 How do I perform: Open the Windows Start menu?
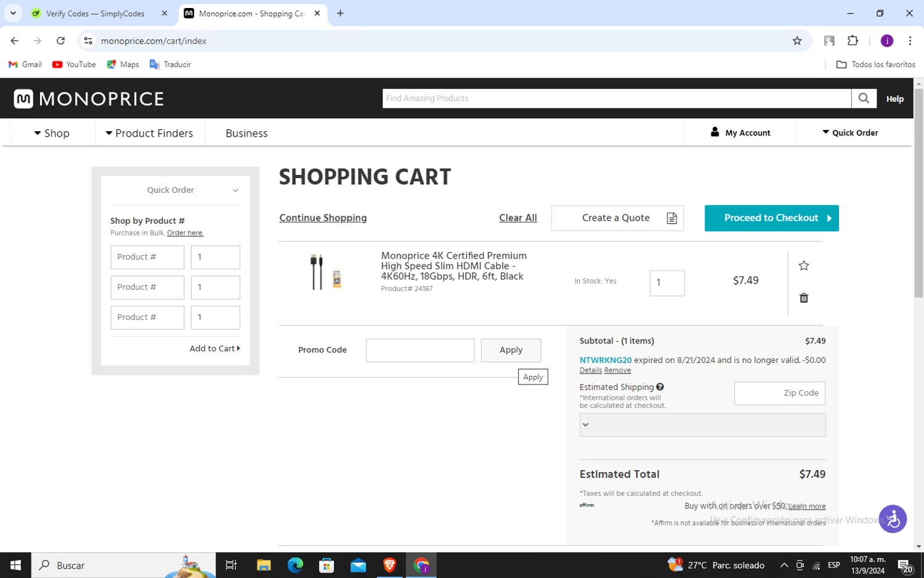pyautogui.click(x=15, y=565)
